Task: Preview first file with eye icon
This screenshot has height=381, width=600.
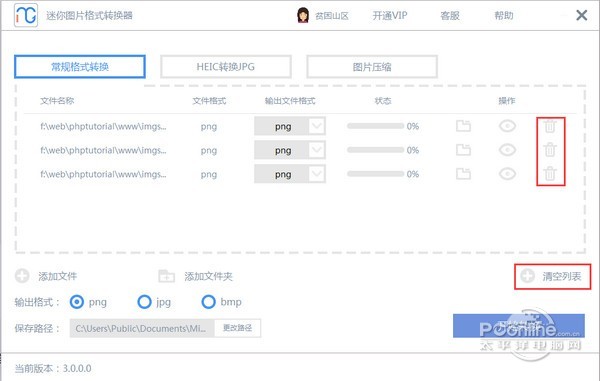Action: click(x=507, y=126)
